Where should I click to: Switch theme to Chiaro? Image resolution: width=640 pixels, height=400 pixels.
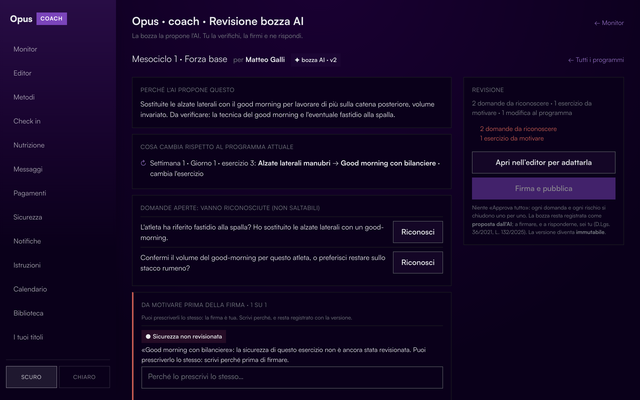pyautogui.click(x=84, y=377)
